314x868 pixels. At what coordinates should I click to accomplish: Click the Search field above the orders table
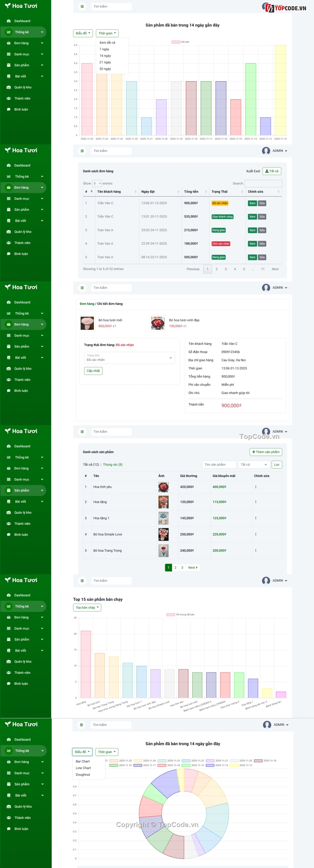click(x=263, y=184)
